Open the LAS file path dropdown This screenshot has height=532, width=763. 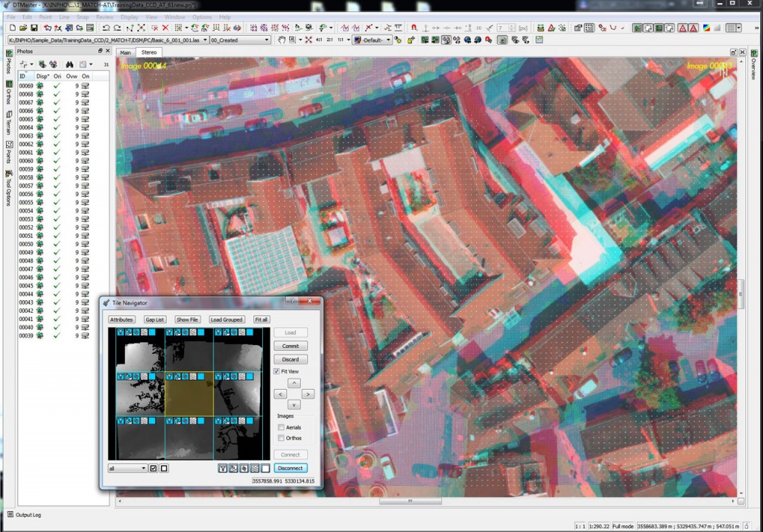205,40
